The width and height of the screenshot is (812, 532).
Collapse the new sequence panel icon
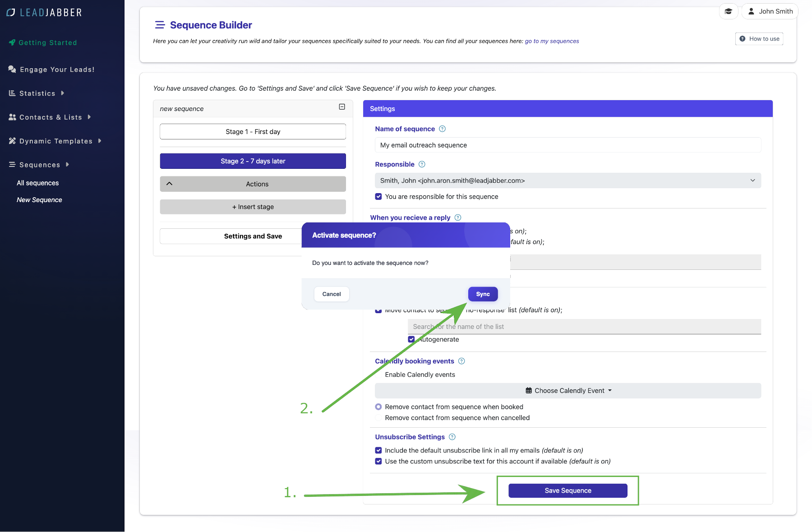pos(342,107)
